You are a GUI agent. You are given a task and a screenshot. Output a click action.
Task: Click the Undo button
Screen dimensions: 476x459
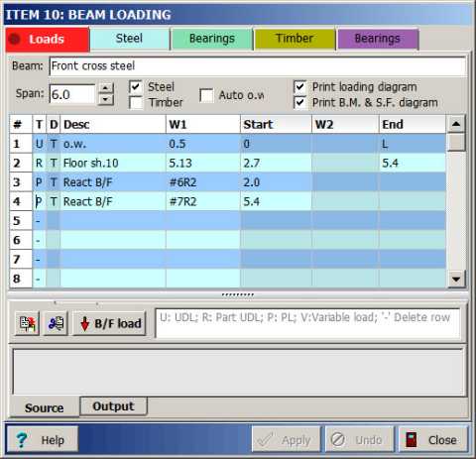point(359,440)
